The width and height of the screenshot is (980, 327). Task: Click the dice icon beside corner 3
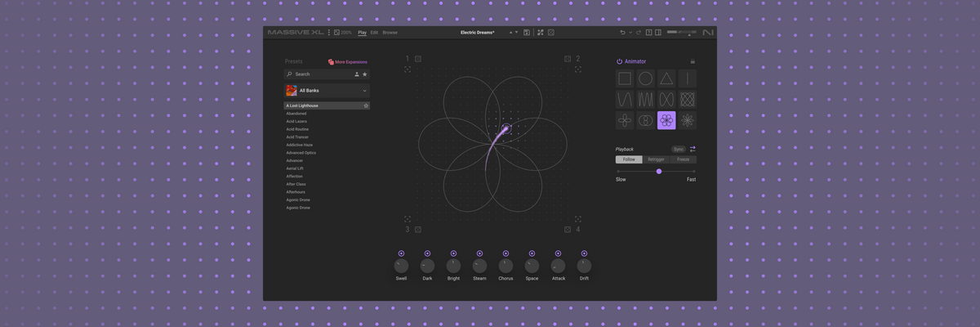[x=418, y=230]
